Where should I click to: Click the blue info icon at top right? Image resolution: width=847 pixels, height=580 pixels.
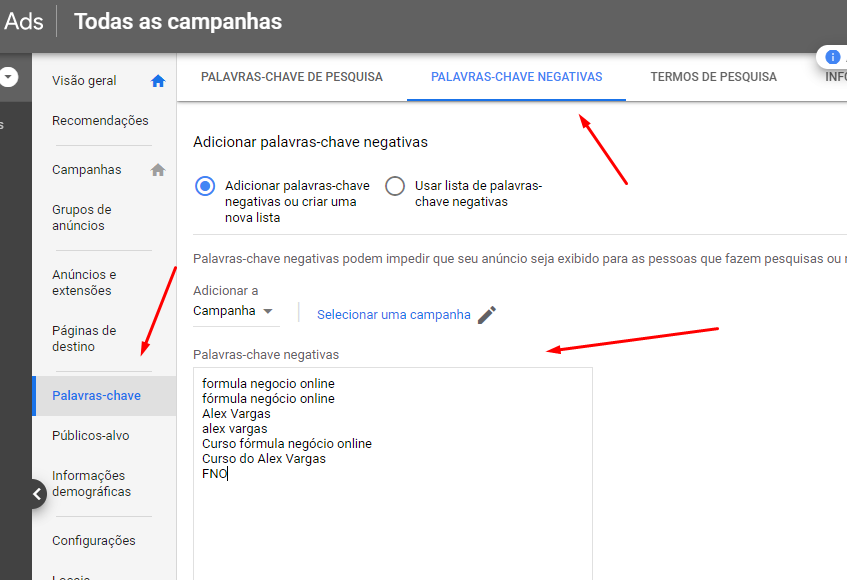pos(832,57)
